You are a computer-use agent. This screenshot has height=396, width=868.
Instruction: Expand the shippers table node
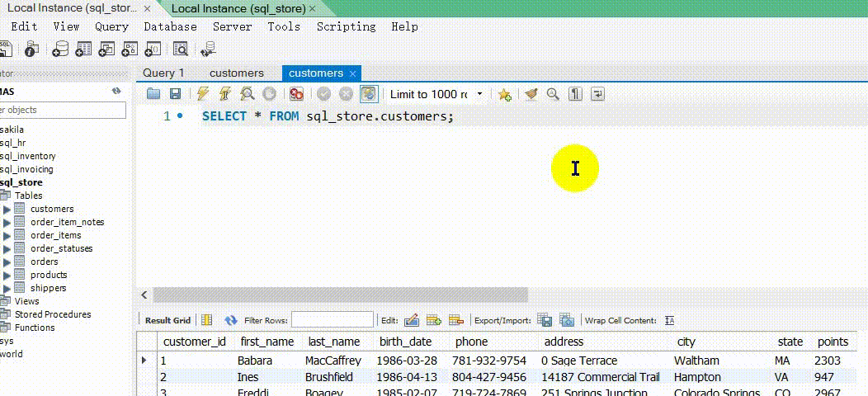pyautogui.click(x=7, y=288)
